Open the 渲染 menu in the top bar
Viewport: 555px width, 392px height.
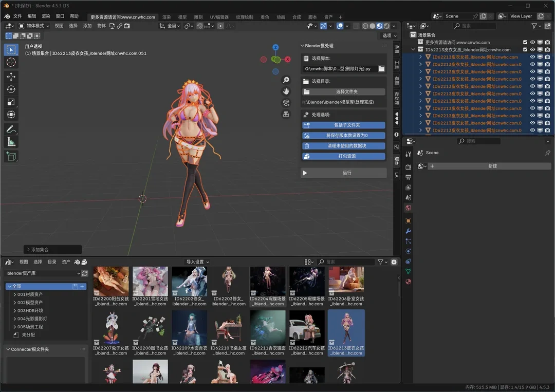[46, 16]
